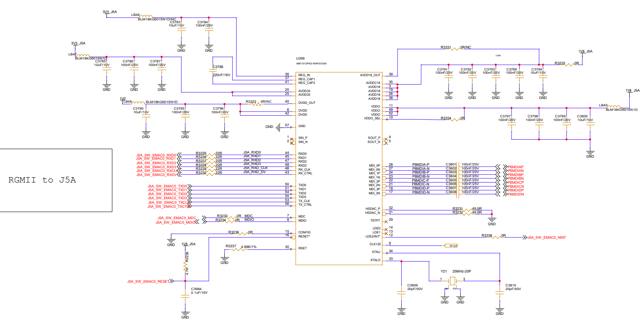Select pin label DVDD_OUT
644x332 pixels.
point(307,103)
